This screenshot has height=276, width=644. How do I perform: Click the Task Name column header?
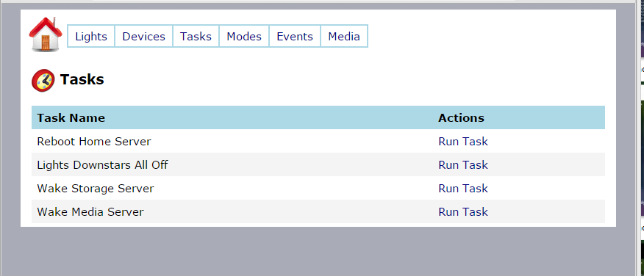tap(71, 118)
